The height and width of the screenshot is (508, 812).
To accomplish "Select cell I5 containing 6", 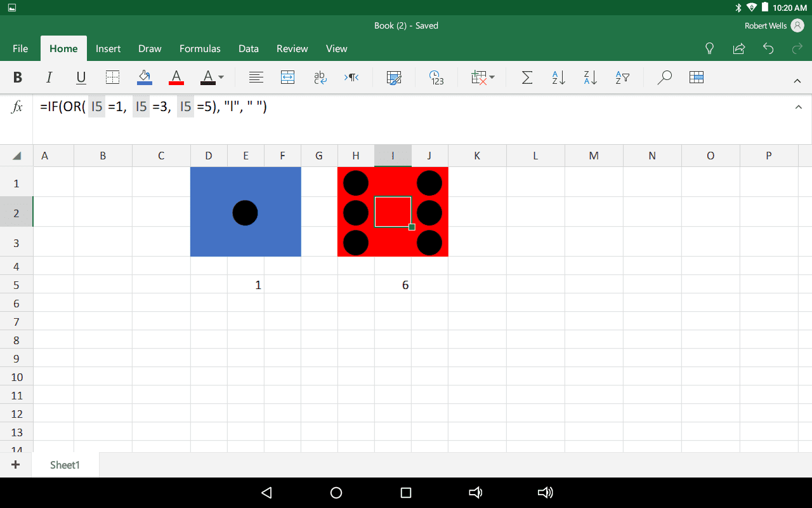I will [x=393, y=285].
